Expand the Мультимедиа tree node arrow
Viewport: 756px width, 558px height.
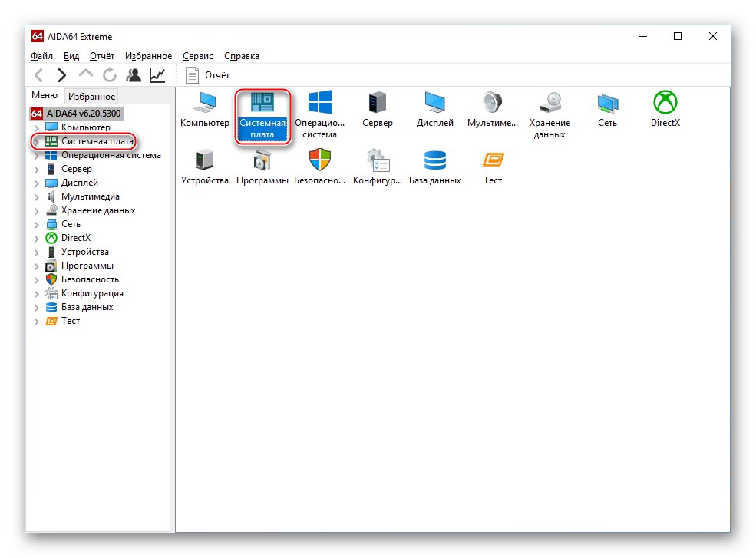coord(37,196)
